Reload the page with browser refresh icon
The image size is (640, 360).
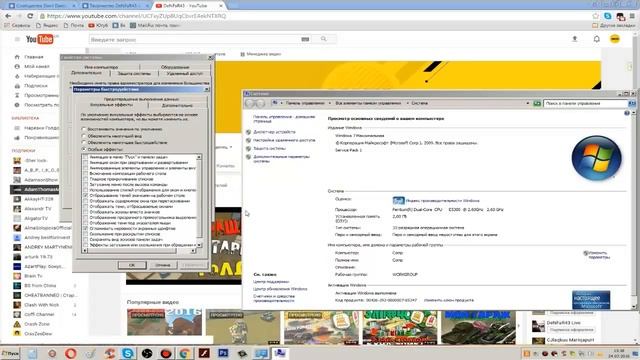(x=30, y=16)
